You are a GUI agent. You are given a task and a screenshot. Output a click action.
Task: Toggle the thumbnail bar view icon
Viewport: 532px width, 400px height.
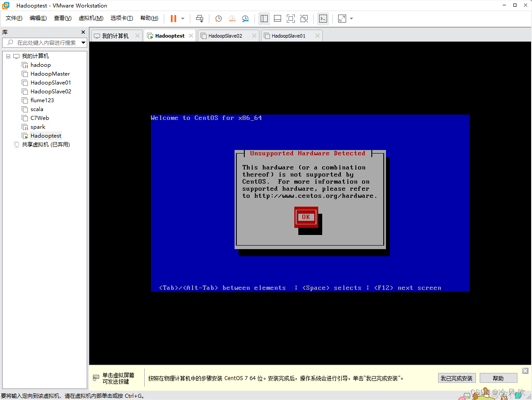[278, 19]
